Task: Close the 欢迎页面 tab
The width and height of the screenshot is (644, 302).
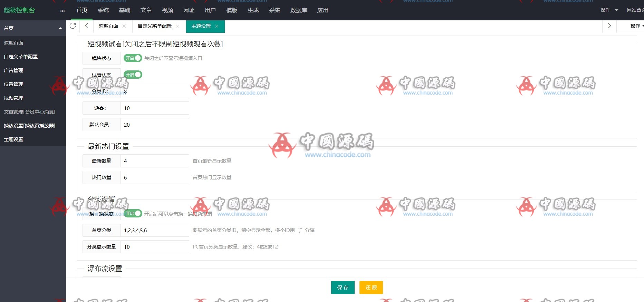Action: (x=124, y=26)
